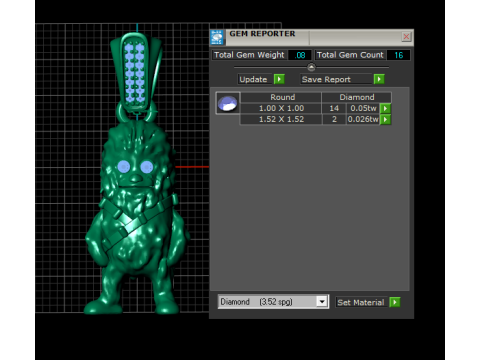Click the green arrow in the 0.05tw row
This screenshot has height=360, width=480.
[x=385, y=108]
